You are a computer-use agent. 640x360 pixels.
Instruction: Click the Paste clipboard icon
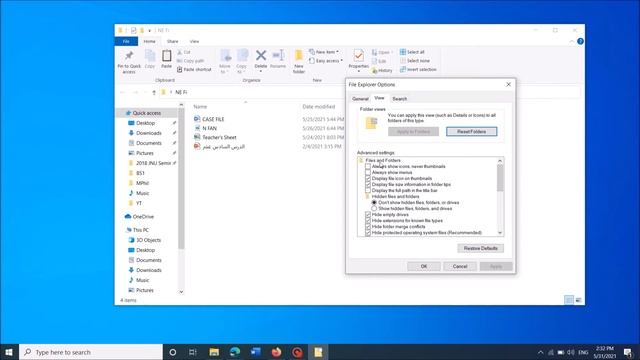[167, 56]
